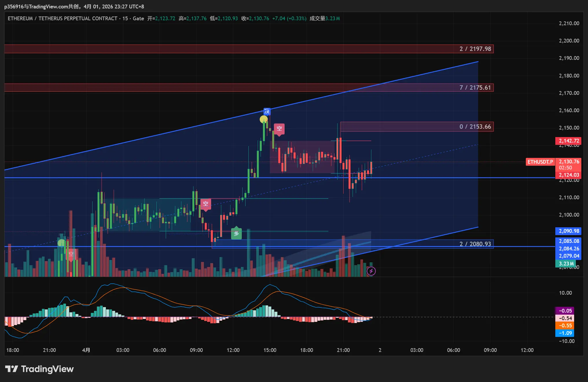Click the blue 2,090.98 price axis tag
The height and width of the screenshot is (382, 588).
569,231
